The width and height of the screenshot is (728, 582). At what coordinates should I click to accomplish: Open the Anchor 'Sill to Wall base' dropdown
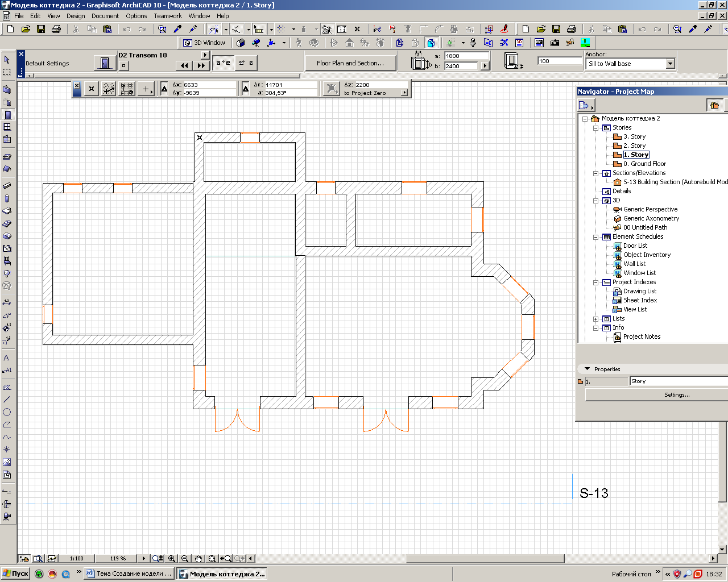(x=670, y=64)
